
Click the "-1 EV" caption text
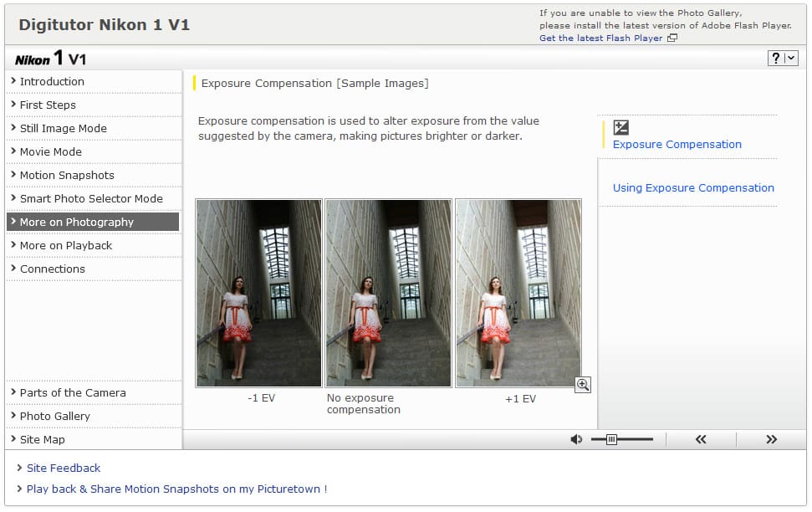[261, 398]
